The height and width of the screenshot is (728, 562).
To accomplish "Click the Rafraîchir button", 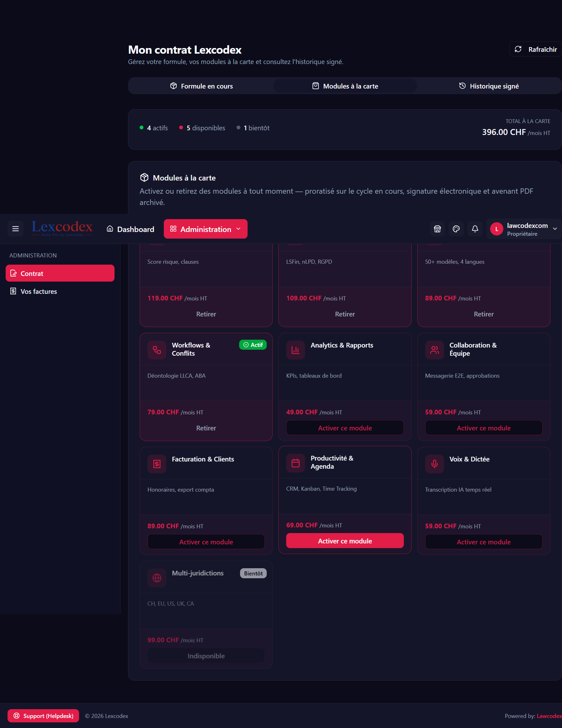I will click(x=535, y=49).
